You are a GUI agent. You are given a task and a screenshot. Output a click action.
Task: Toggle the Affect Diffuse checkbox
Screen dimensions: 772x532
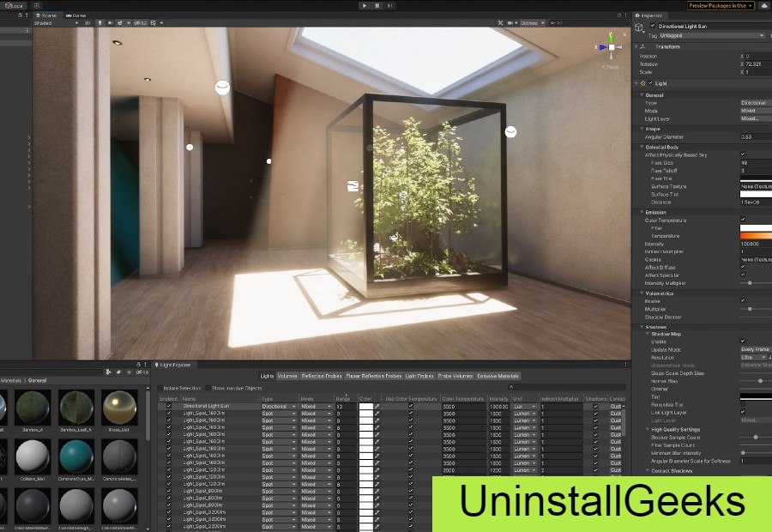[743, 267]
